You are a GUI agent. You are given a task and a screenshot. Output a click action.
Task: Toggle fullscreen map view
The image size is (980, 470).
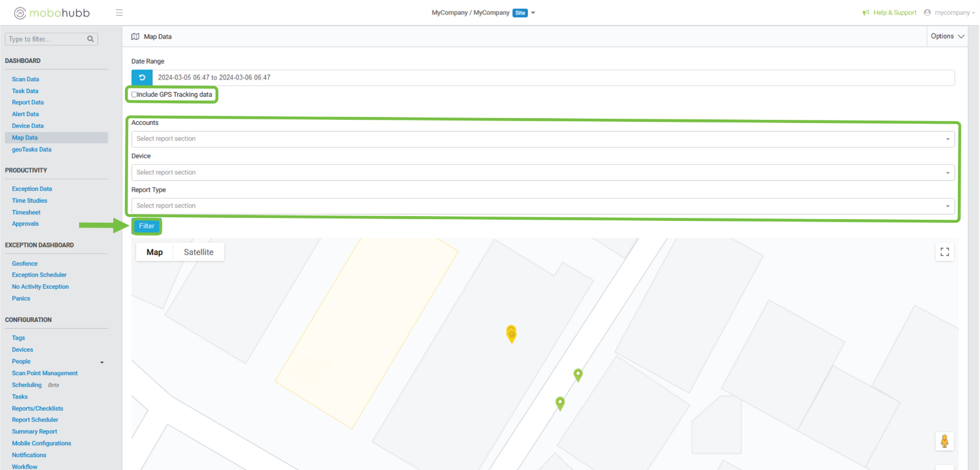[x=944, y=252]
